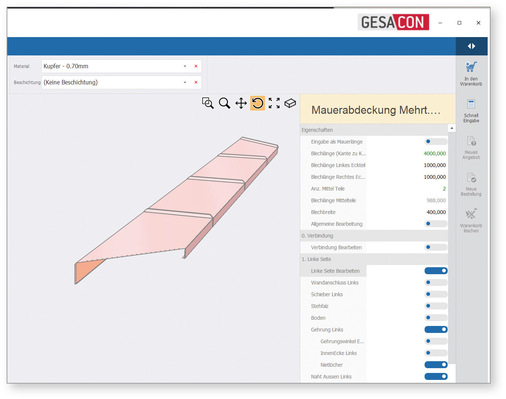
Task: Edit Blechbreite value 400,000
Action: 436,212
